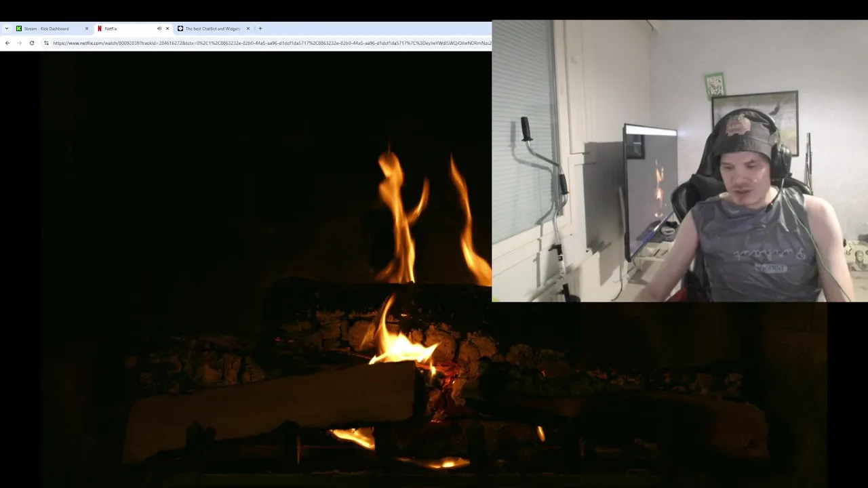Close the Netflix tab

pos(167,28)
